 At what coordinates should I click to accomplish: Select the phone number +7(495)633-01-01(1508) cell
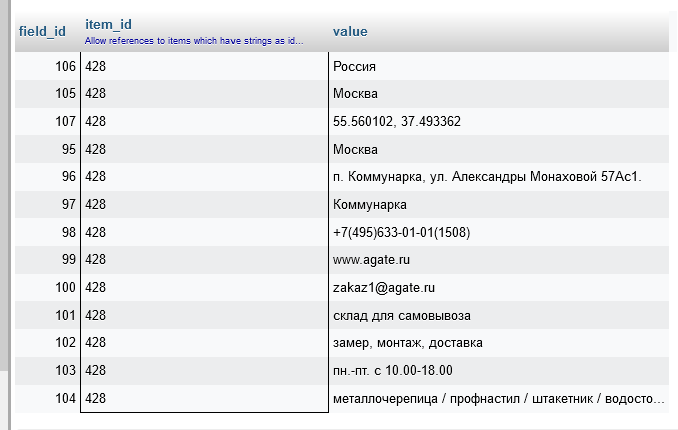(x=401, y=233)
